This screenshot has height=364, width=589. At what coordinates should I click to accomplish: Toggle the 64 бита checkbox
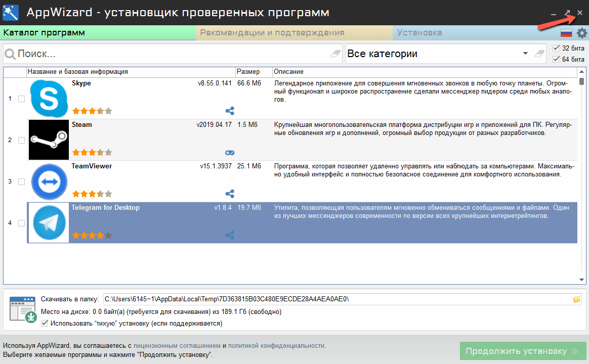[557, 59]
